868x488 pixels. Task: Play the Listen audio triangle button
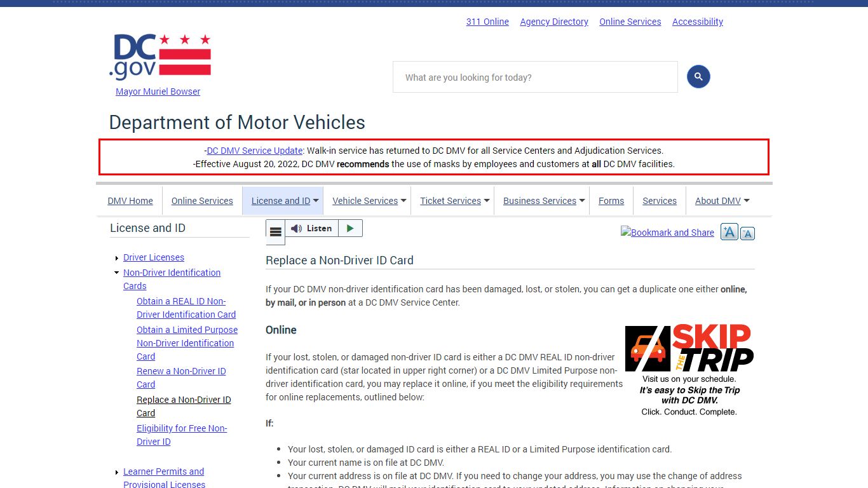350,228
